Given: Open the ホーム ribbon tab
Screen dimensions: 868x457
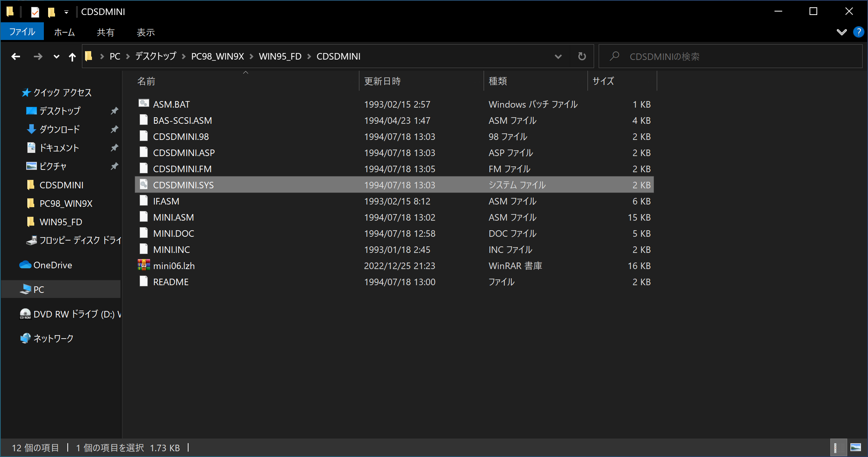Looking at the screenshot, I should click(x=64, y=32).
